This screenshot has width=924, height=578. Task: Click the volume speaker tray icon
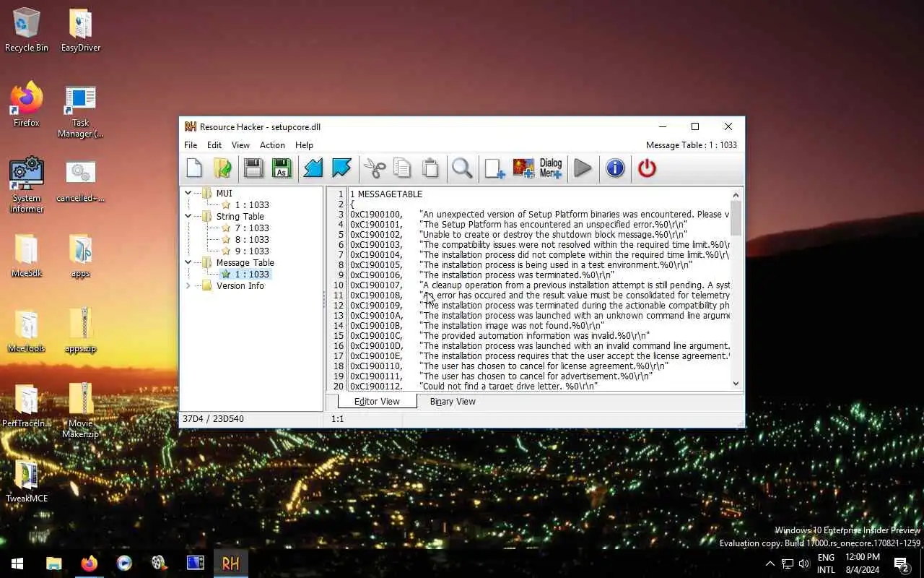point(804,564)
